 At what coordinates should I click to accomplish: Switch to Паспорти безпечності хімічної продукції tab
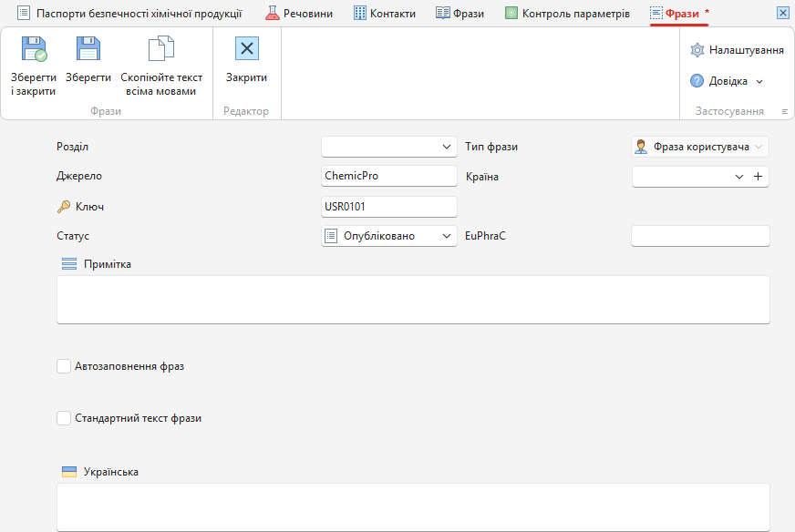tap(129, 13)
